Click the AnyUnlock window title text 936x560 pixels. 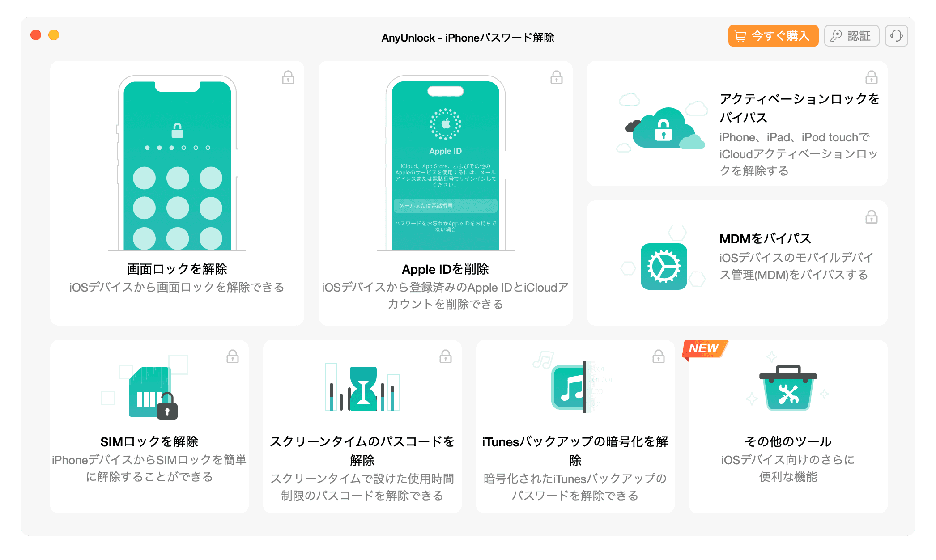click(468, 38)
